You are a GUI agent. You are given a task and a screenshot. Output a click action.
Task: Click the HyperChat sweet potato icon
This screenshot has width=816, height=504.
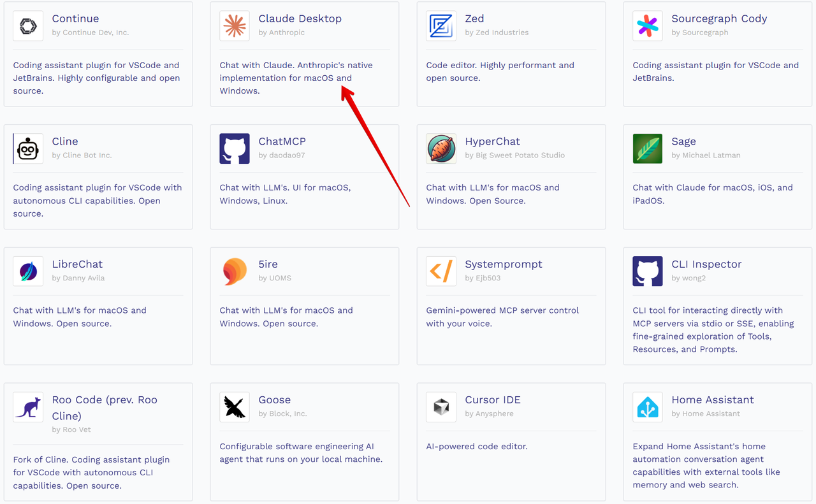click(x=441, y=148)
